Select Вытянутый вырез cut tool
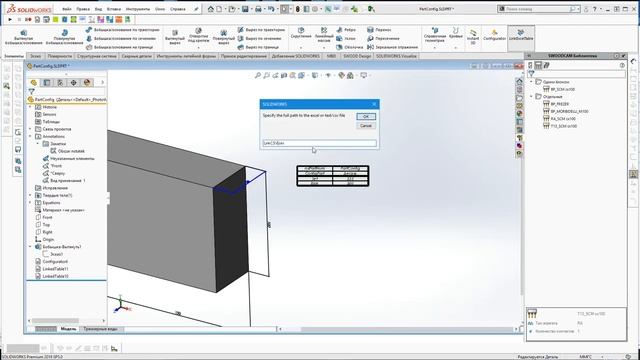This screenshot has height=360, width=640. pos(175,37)
